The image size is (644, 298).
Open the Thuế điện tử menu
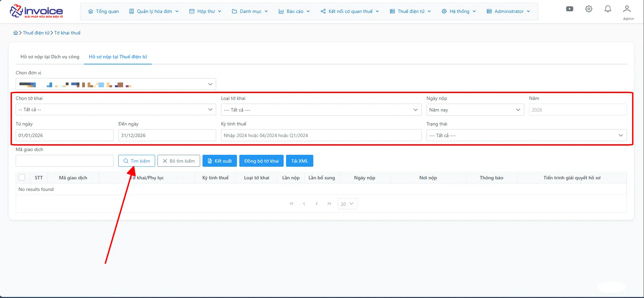[x=410, y=11]
